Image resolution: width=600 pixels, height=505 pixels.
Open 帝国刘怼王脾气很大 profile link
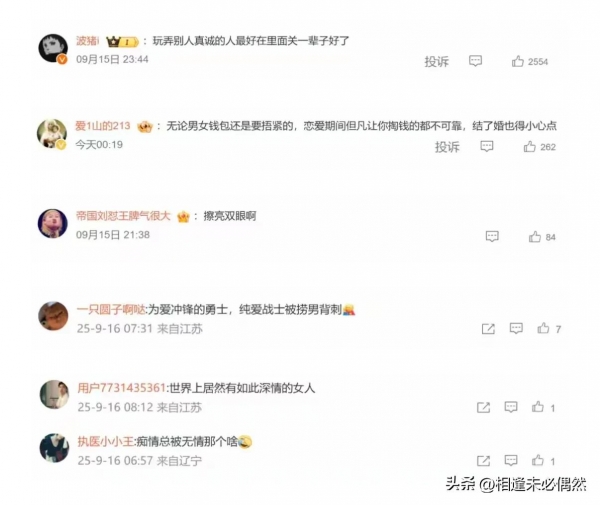point(123,216)
